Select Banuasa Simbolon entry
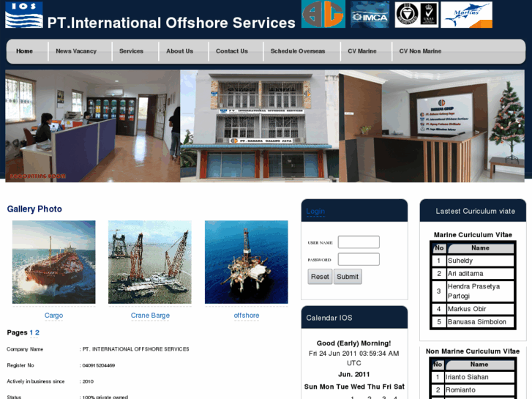This screenshot has height=399, width=532. (476, 322)
